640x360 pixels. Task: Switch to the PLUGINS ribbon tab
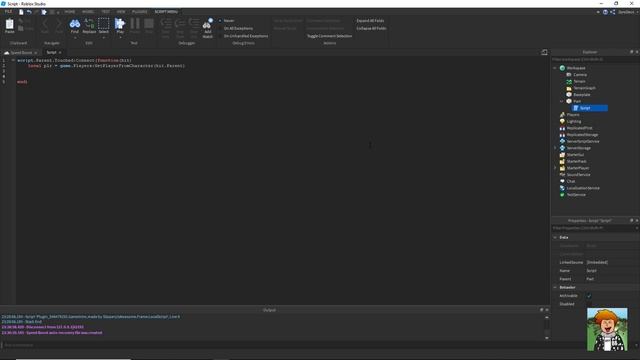click(140, 12)
